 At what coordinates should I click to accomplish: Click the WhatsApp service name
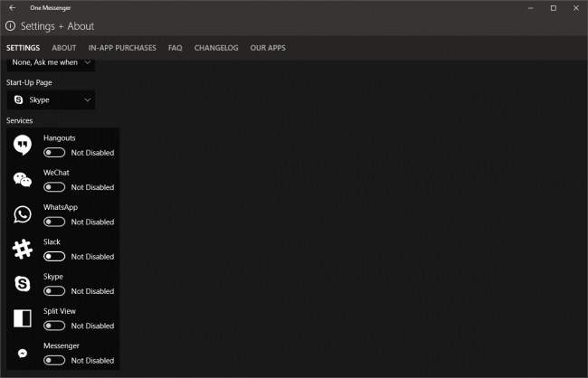click(x=61, y=207)
